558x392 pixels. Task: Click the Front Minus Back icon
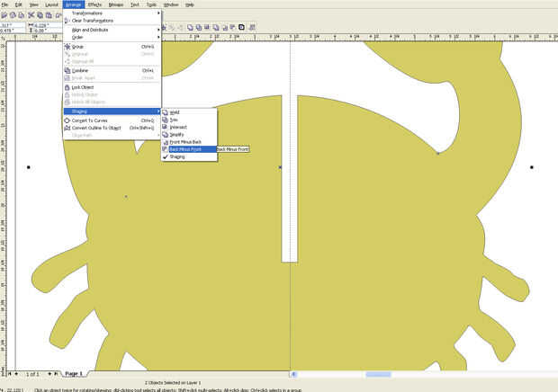(x=165, y=142)
